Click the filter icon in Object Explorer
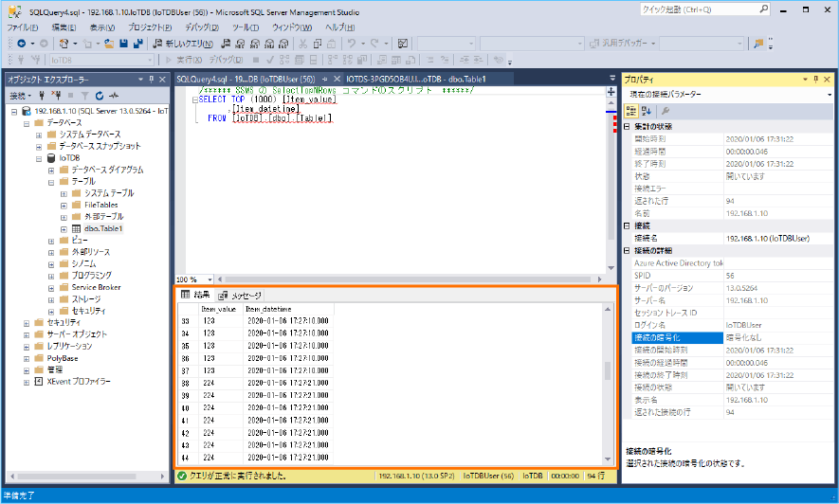This screenshot has height=504, width=839. [x=83, y=96]
